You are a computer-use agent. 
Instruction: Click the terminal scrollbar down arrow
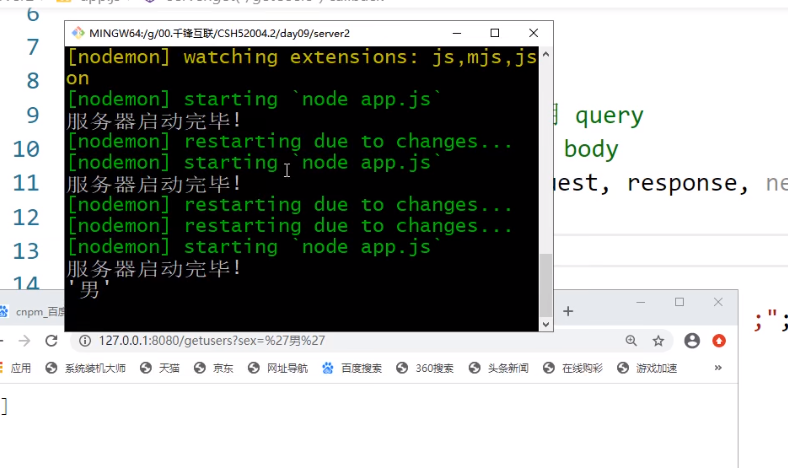point(546,325)
